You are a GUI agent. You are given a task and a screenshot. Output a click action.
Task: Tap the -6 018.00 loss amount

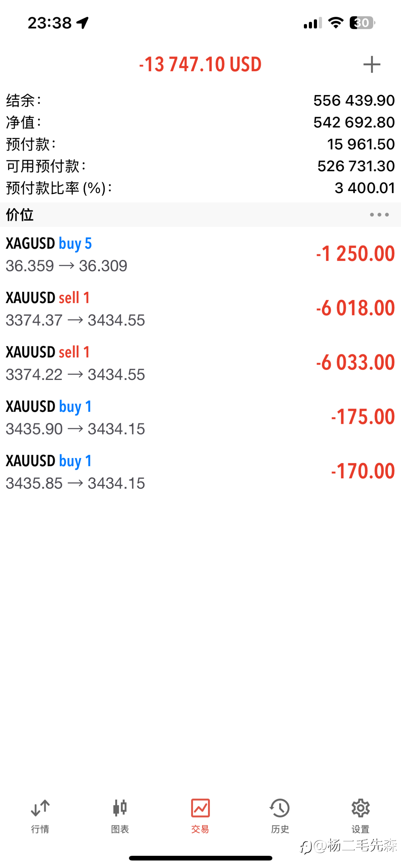pos(355,308)
